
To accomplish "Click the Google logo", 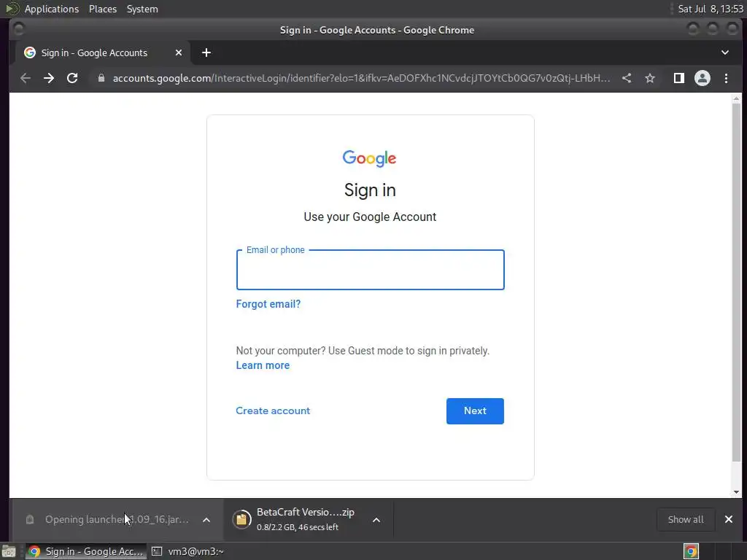I will click(370, 158).
